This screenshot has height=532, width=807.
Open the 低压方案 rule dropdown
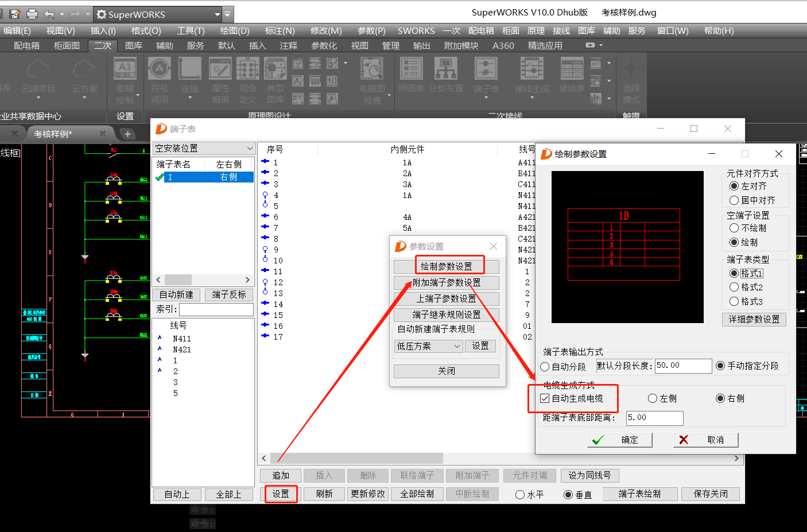click(428, 346)
